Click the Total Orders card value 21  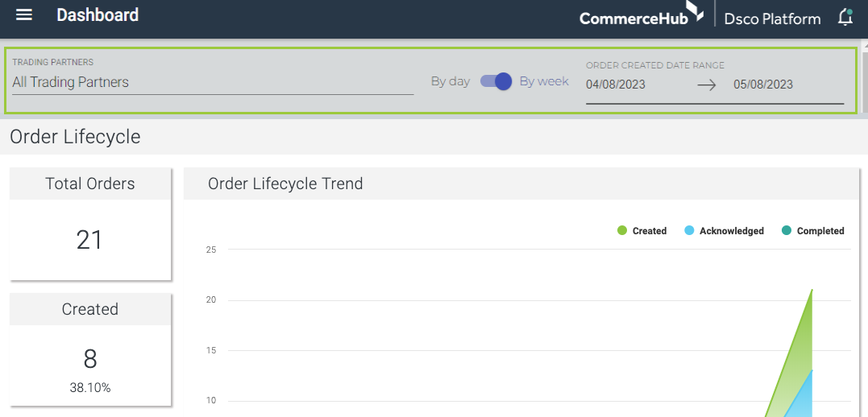[x=89, y=240]
